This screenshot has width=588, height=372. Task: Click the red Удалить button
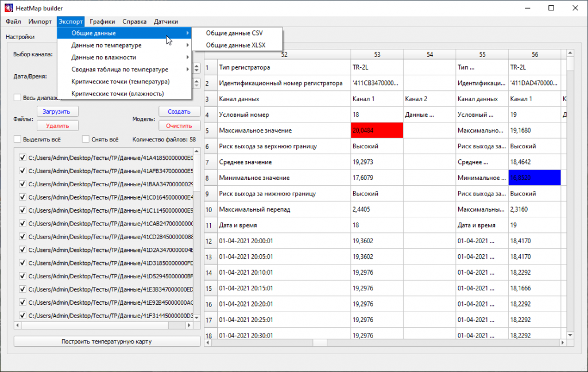57,126
